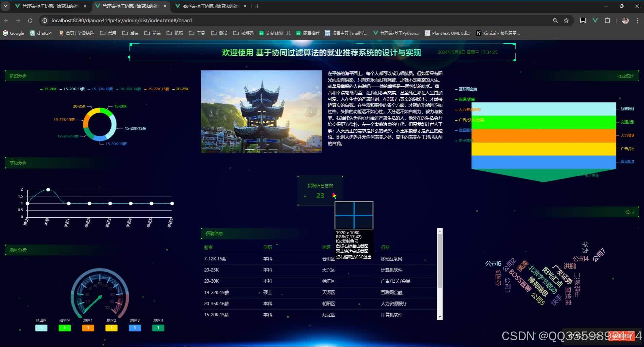Expand the 测试 bookmarks folder

click(219, 33)
